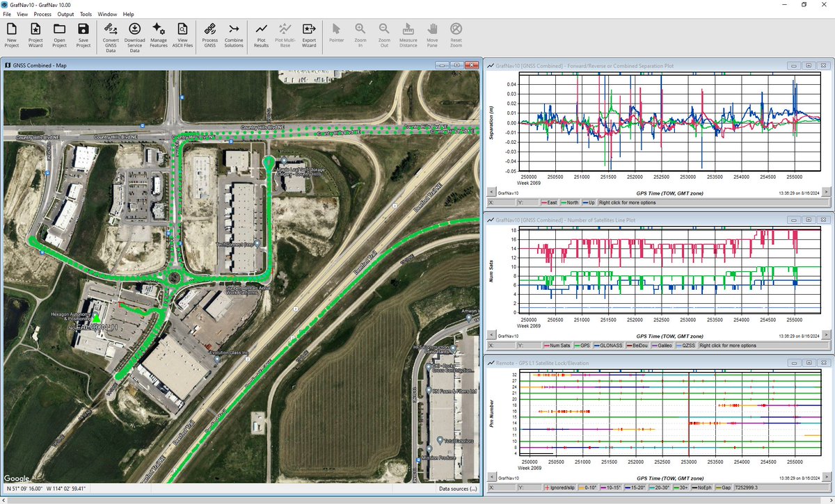835x504 pixels.
Task: Open the Help menu
Action: [128, 14]
